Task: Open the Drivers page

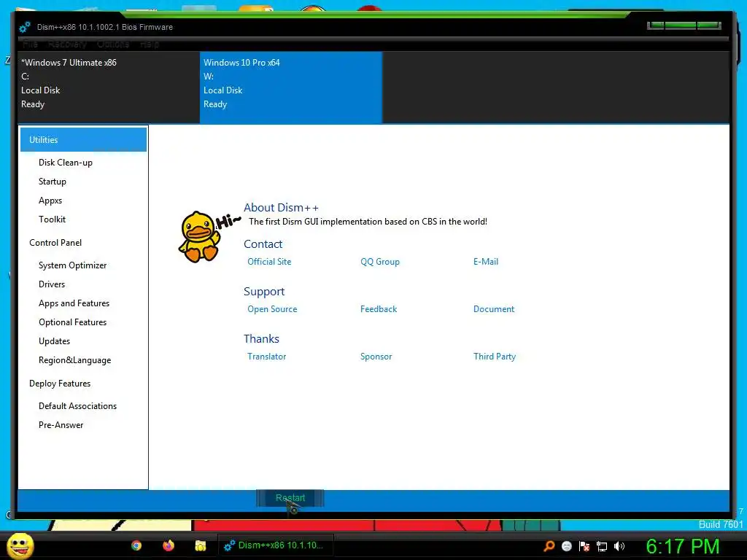Action: (52, 284)
